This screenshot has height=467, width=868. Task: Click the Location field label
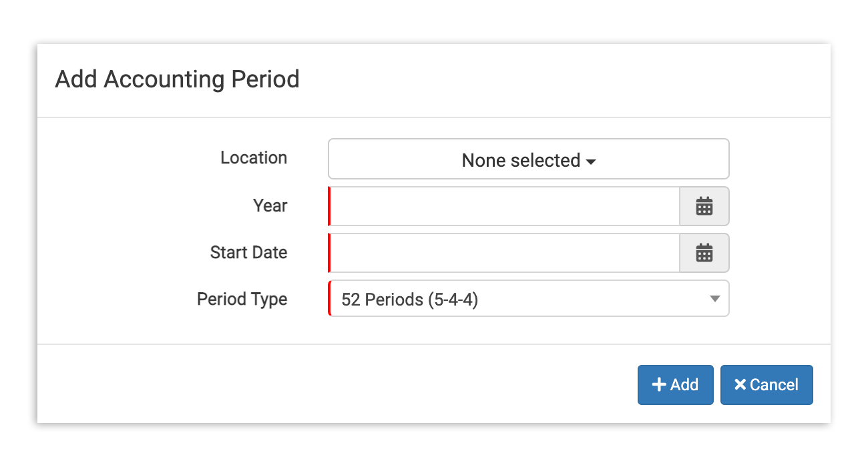click(x=254, y=158)
